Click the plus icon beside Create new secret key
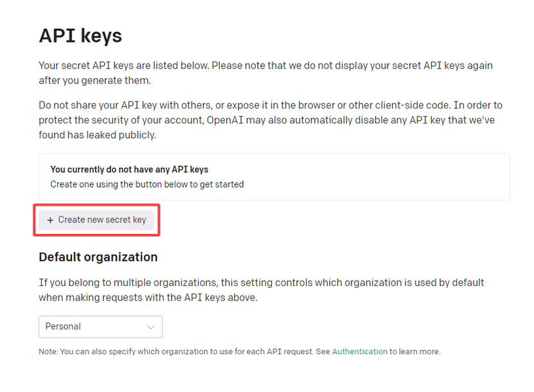 coord(50,220)
